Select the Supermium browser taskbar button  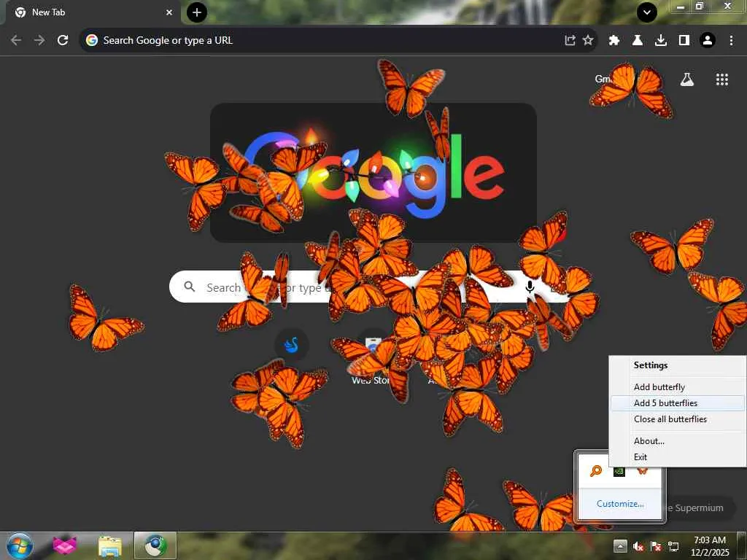click(155, 545)
